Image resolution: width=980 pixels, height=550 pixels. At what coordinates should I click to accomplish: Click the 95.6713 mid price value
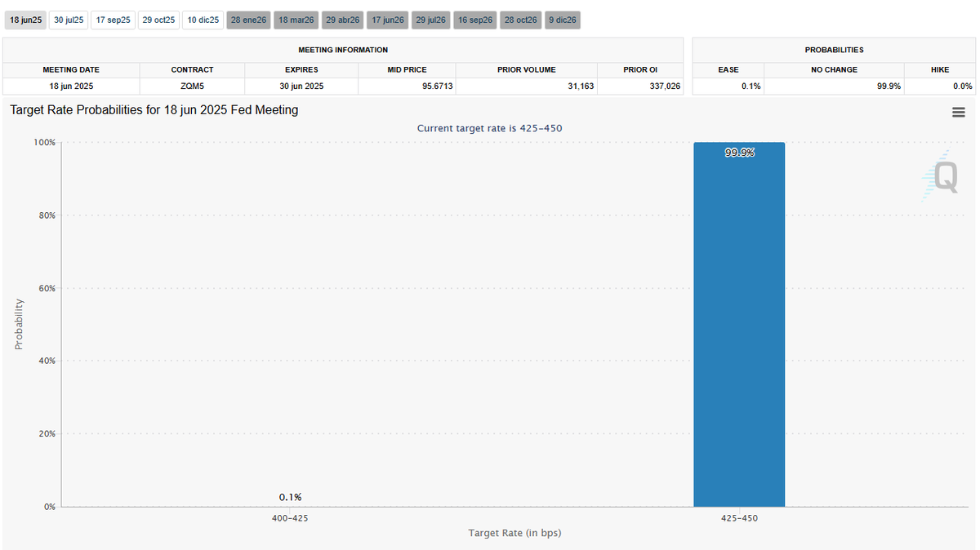tap(437, 86)
